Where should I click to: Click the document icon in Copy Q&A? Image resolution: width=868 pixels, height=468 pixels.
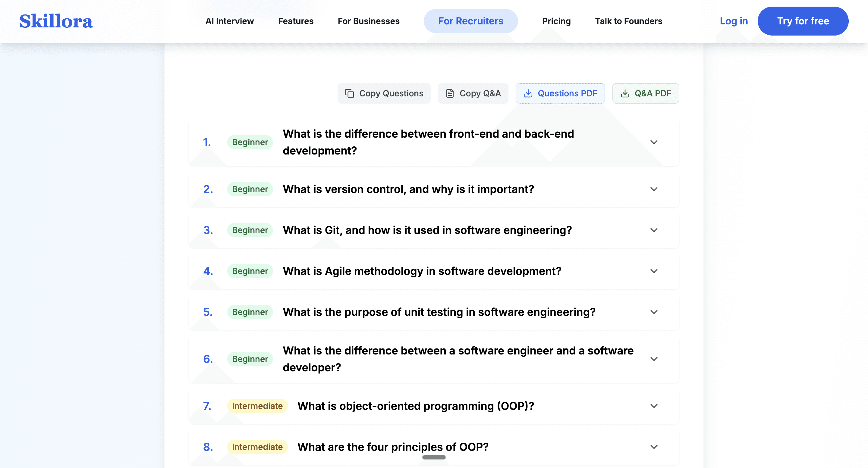(450, 93)
